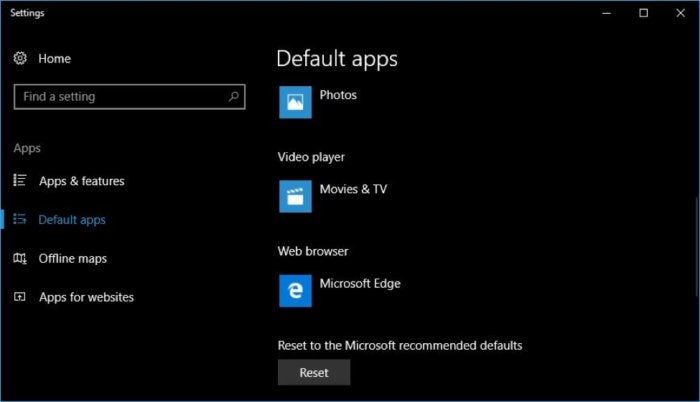Click the Apps for websites icon
700x402 pixels.
[20, 297]
